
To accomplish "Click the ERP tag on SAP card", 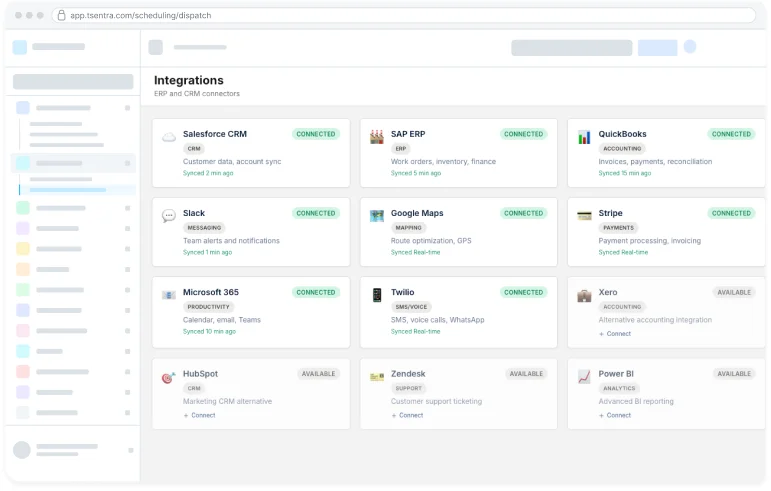I will tap(401, 148).
